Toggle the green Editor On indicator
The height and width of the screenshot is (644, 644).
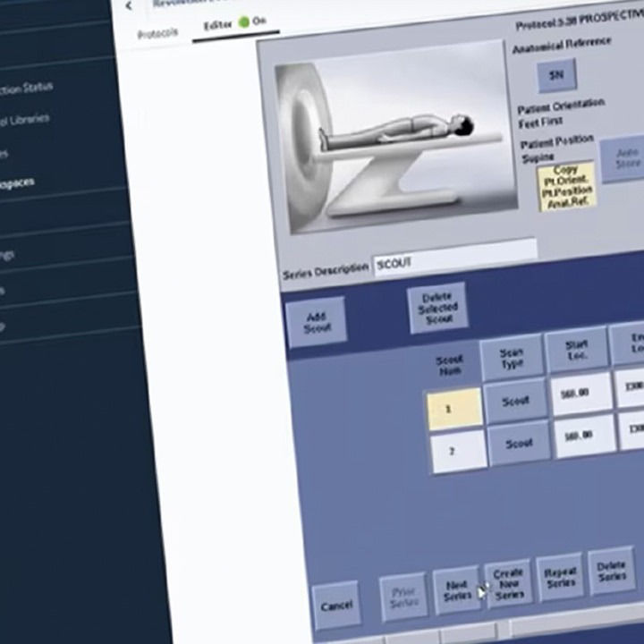[x=244, y=21]
